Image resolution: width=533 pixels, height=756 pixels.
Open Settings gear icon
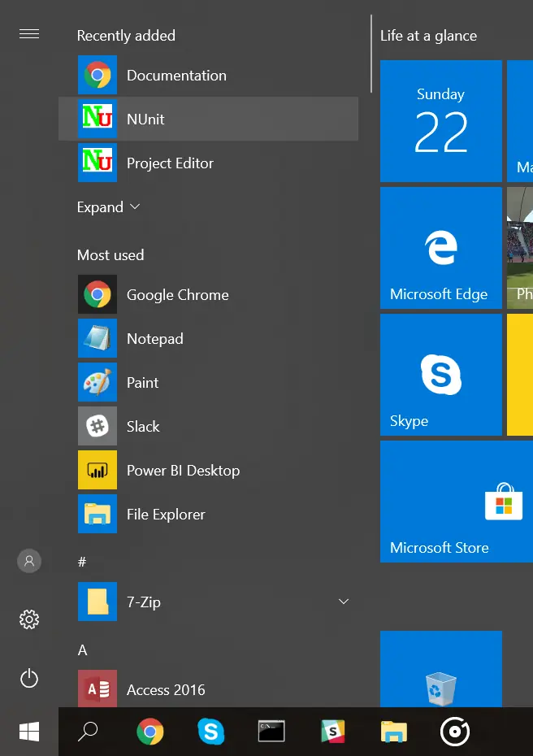[29, 619]
